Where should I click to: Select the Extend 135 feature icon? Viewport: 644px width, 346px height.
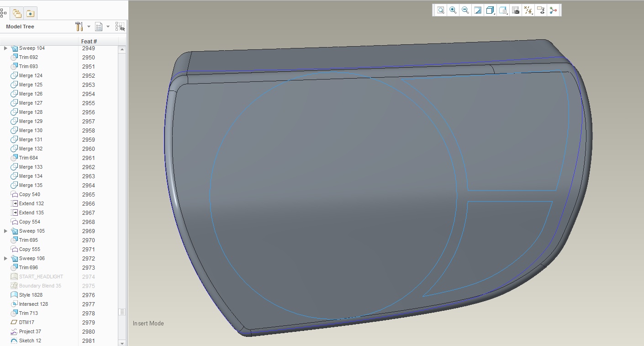point(14,213)
